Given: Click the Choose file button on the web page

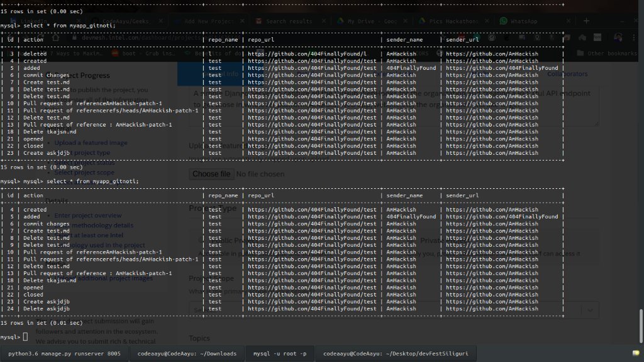Looking at the screenshot, I should click(x=211, y=174).
